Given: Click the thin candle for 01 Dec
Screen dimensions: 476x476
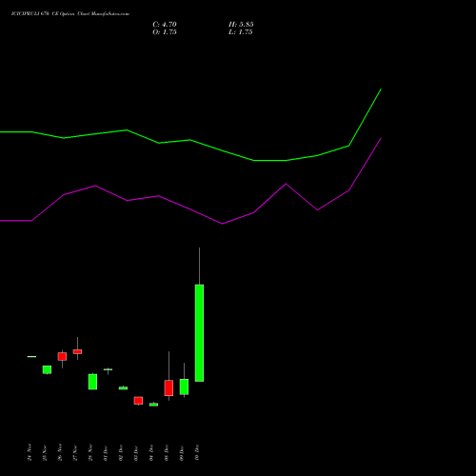Looking at the screenshot, I should pos(108,369).
